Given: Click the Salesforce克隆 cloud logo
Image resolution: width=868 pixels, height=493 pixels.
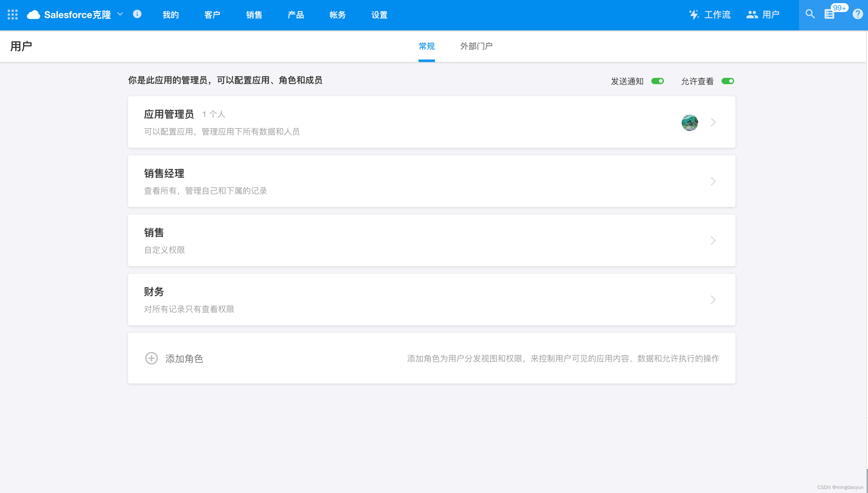Looking at the screenshot, I should 33,15.
